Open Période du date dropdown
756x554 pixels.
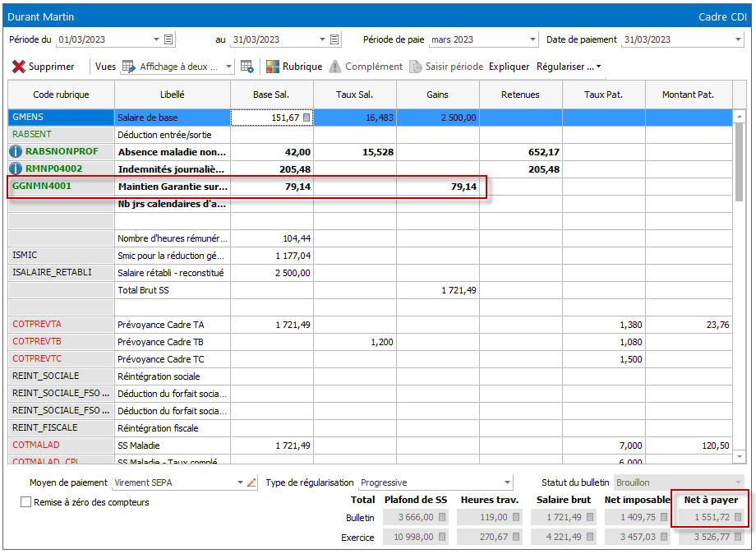(x=156, y=39)
